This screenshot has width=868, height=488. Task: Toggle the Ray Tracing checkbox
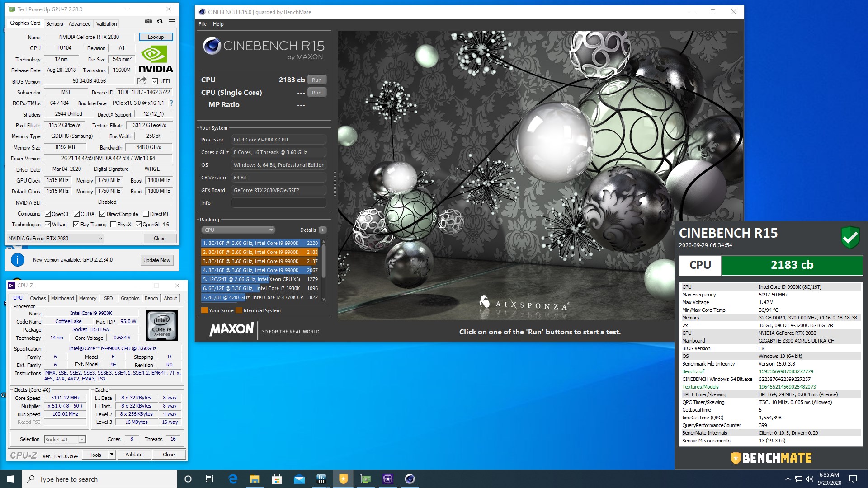pyautogui.click(x=76, y=225)
